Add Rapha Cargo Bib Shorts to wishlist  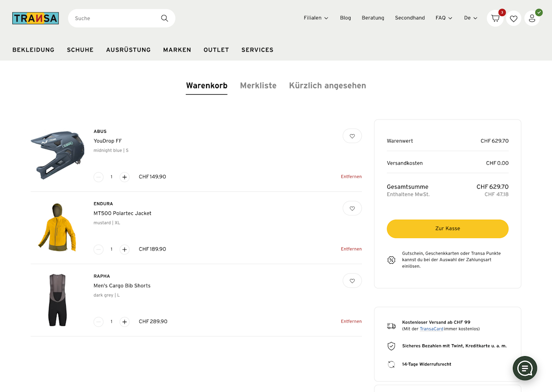(x=352, y=281)
